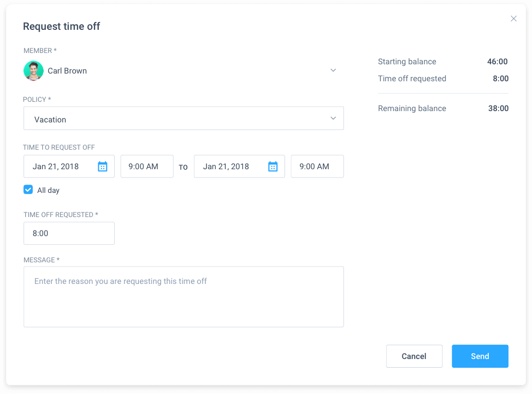The image size is (532, 394).
Task: Click the Starting balance label
Action: pos(407,61)
